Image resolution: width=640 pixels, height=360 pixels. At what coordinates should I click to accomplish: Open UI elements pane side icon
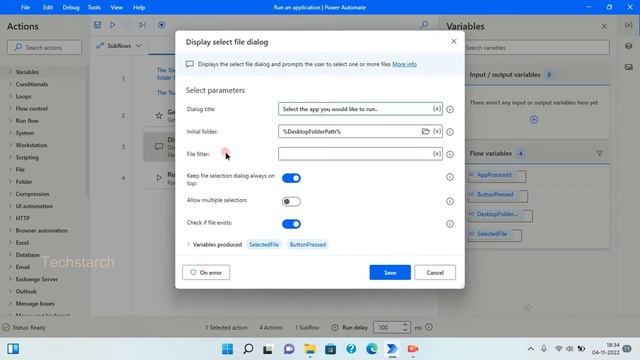(x=629, y=46)
